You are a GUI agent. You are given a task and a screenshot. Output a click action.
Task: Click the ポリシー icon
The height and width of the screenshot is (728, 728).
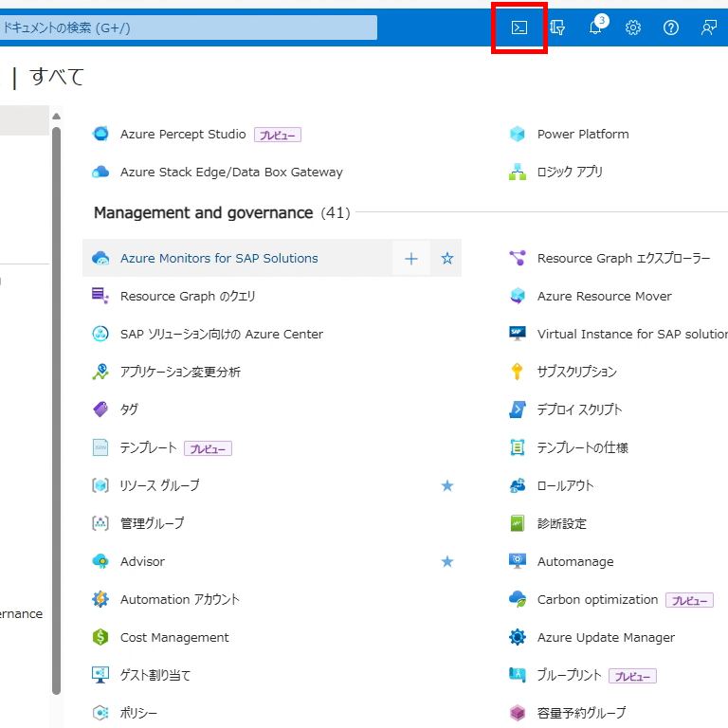point(100,713)
